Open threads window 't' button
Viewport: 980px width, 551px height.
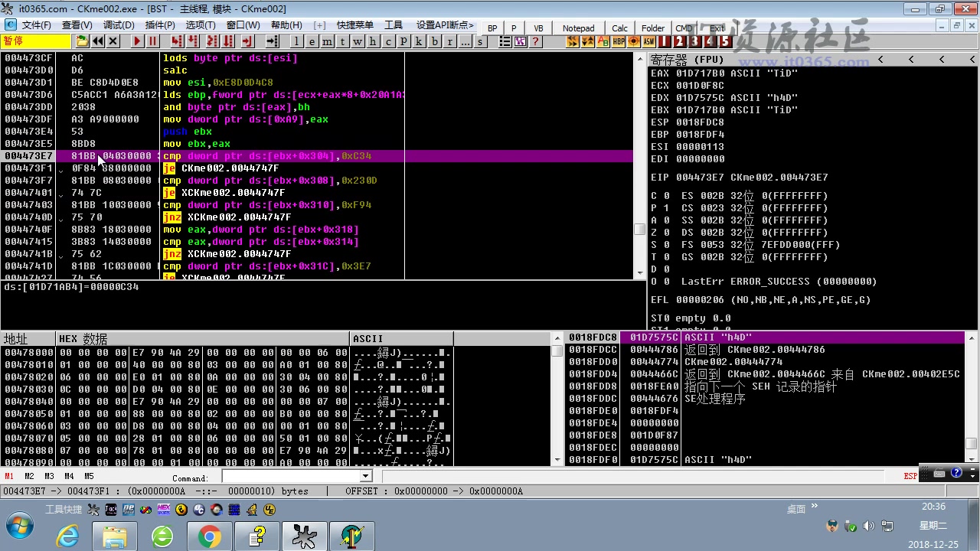tap(342, 41)
